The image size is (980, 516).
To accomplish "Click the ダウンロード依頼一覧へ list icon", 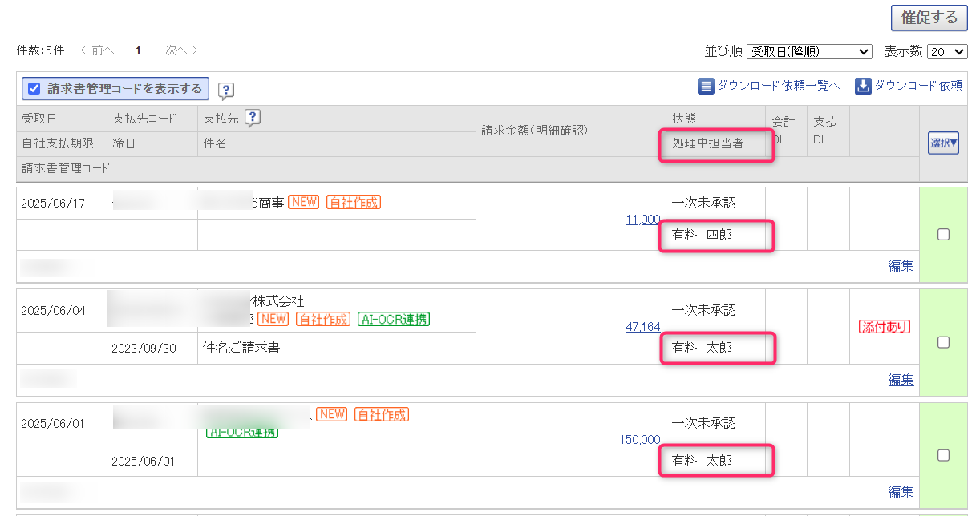I will pos(706,86).
